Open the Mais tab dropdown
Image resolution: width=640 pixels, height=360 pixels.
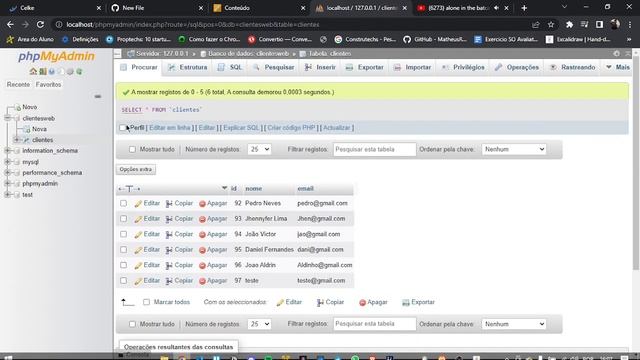coord(618,67)
